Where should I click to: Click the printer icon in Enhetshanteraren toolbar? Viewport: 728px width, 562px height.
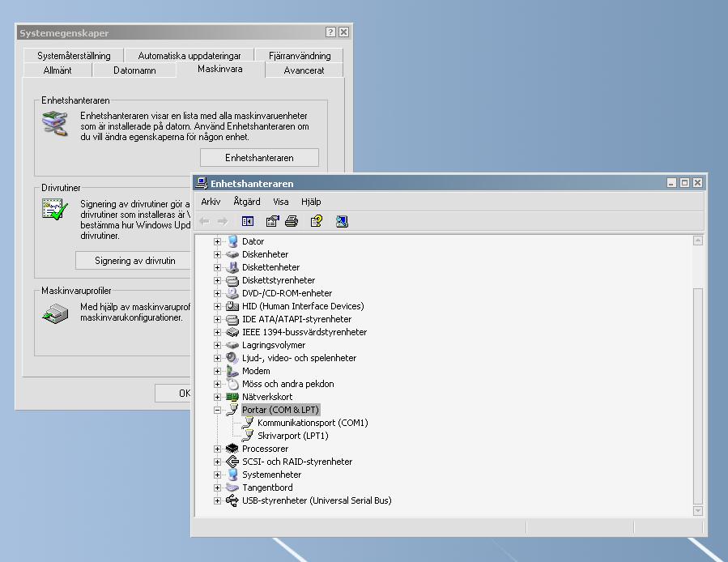pos(292,222)
